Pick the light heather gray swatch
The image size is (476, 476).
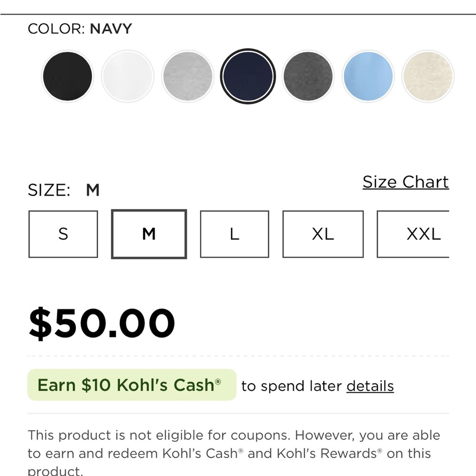tap(188, 76)
